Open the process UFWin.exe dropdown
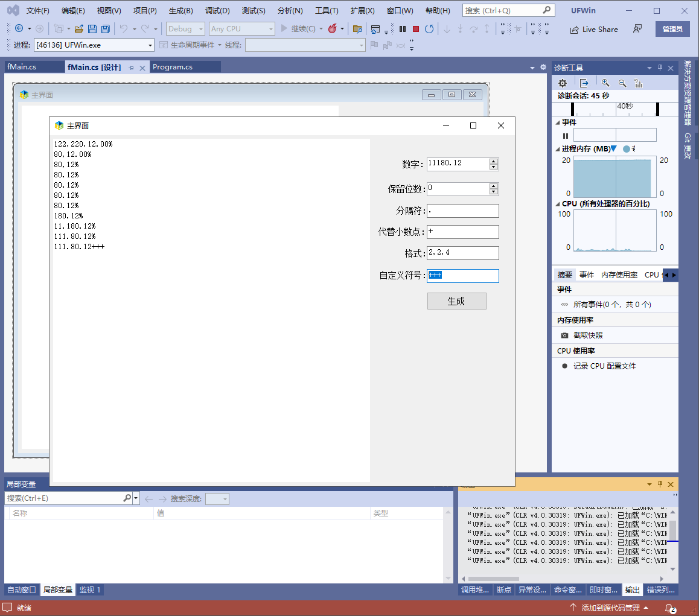Screen dimensions: 699x616 click(x=94, y=45)
